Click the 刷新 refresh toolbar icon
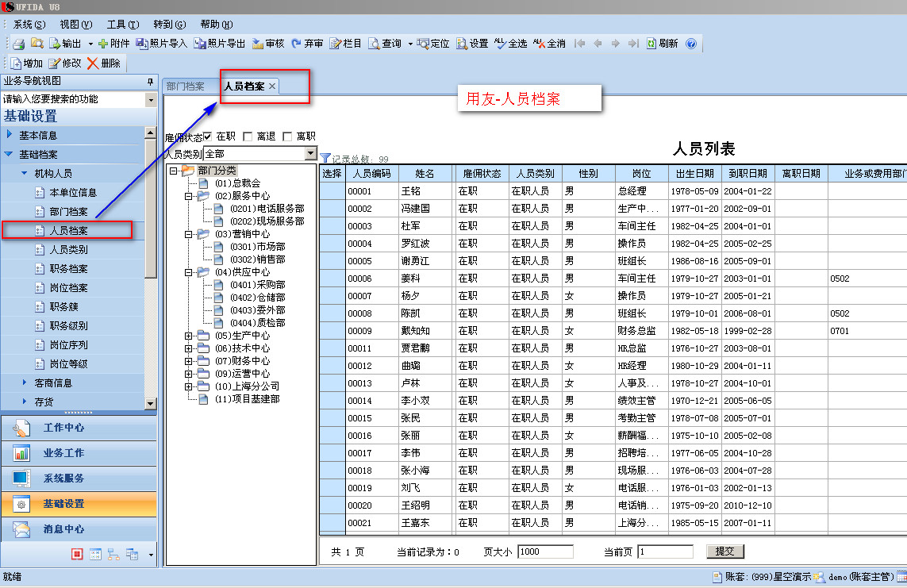The height and width of the screenshot is (588, 907). point(651,44)
